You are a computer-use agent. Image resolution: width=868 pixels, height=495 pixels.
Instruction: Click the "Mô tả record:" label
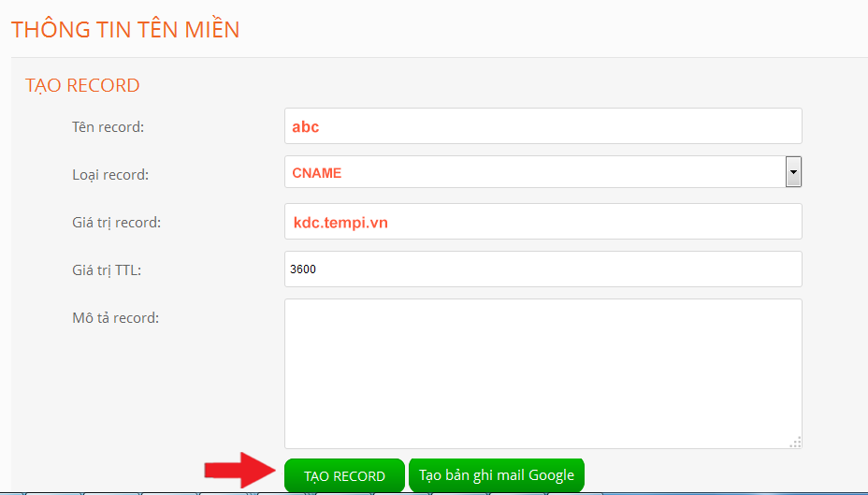point(115,317)
